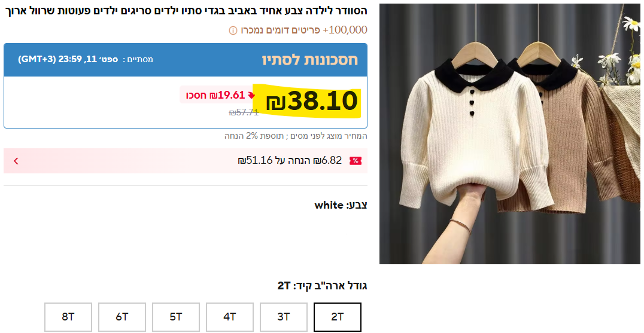Click the red down arrow beside ₪19.61 savings
644x333 pixels.
coord(251,95)
